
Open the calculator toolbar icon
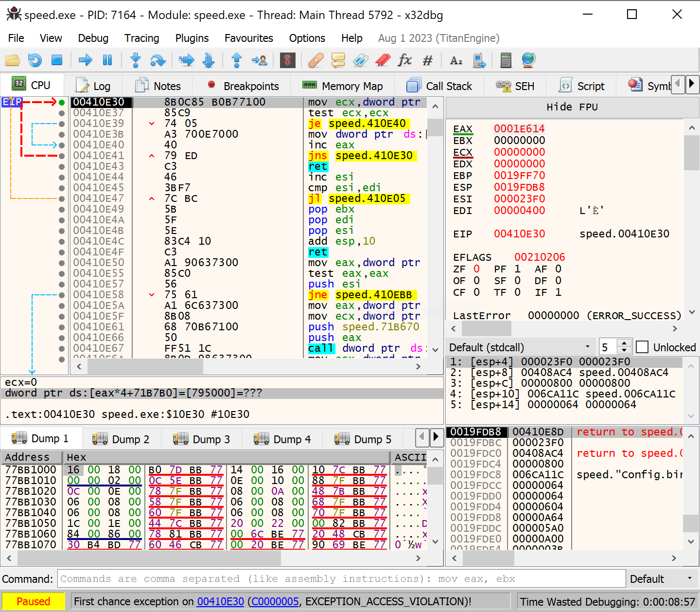click(x=506, y=60)
